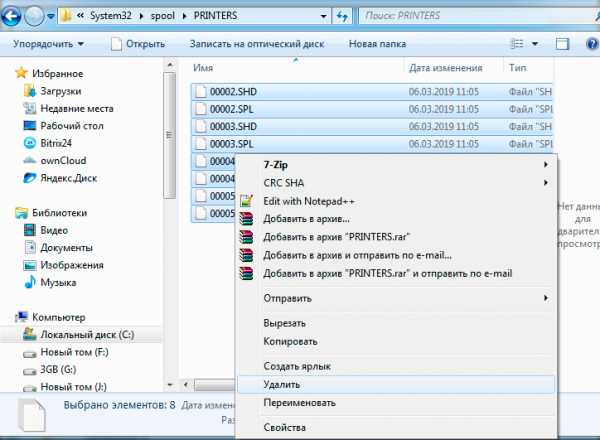
Task: Click the navigation pane scrollbar thumb
Action: coord(170,135)
